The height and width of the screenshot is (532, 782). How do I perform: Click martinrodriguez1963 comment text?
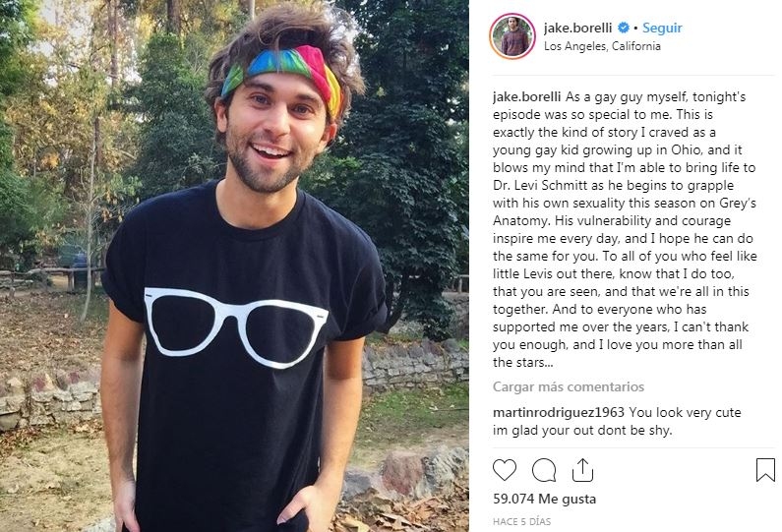[617, 421]
